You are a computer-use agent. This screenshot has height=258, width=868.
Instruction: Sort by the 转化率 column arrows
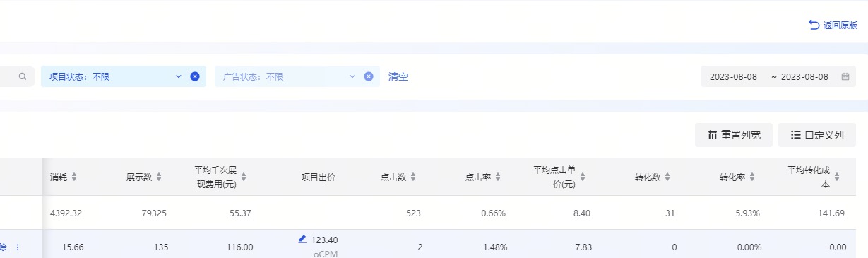click(752, 177)
